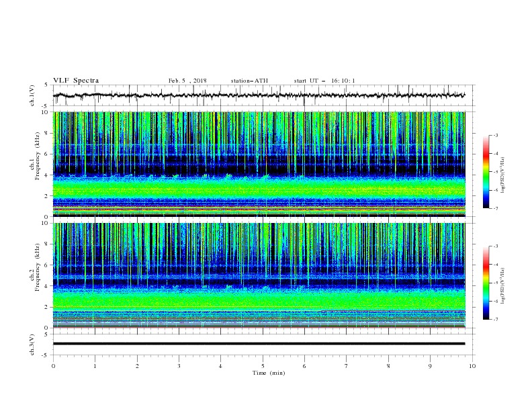Click the '-7' label on the lower colorbar
Screen dimensions: 532x411
click(x=495, y=320)
